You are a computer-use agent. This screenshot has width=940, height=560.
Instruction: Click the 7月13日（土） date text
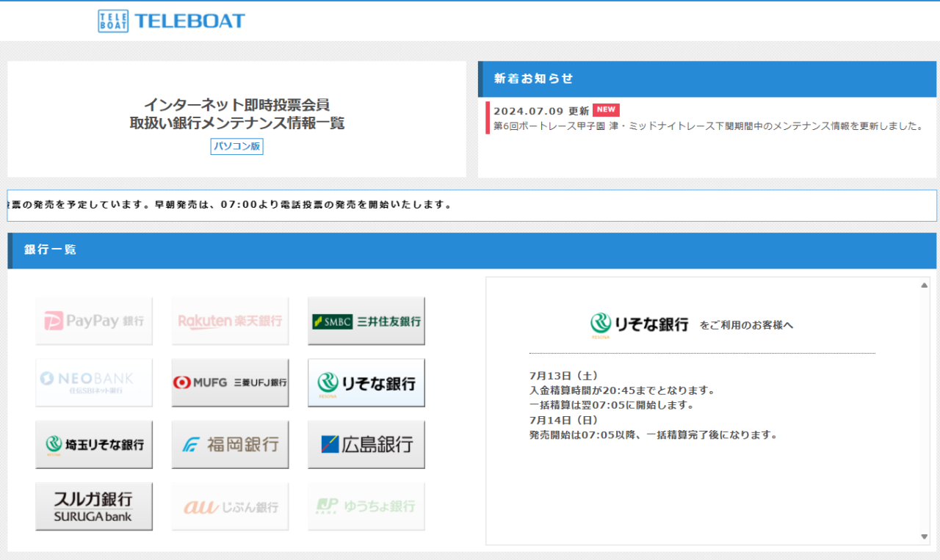(x=564, y=376)
